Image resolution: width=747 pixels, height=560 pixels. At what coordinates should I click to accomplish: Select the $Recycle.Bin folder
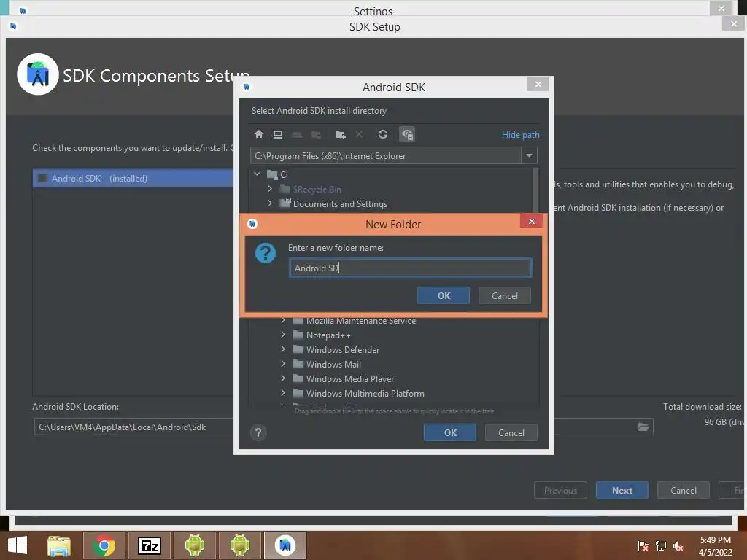[x=317, y=189]
